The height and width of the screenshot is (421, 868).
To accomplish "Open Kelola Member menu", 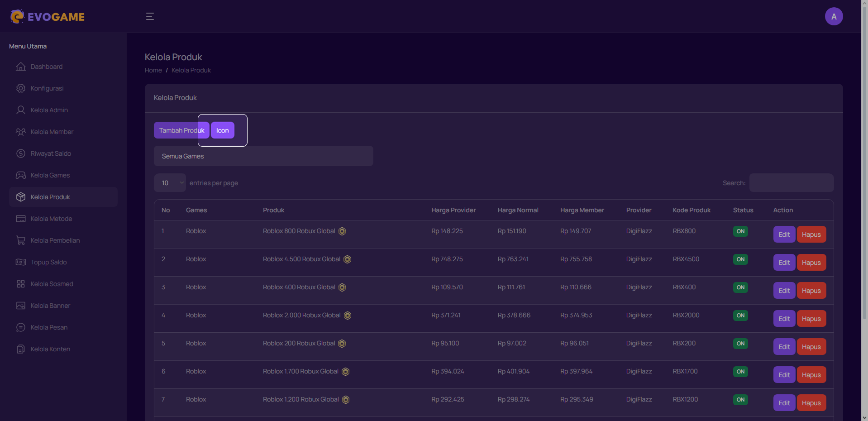I will click(x=63, y=132).
